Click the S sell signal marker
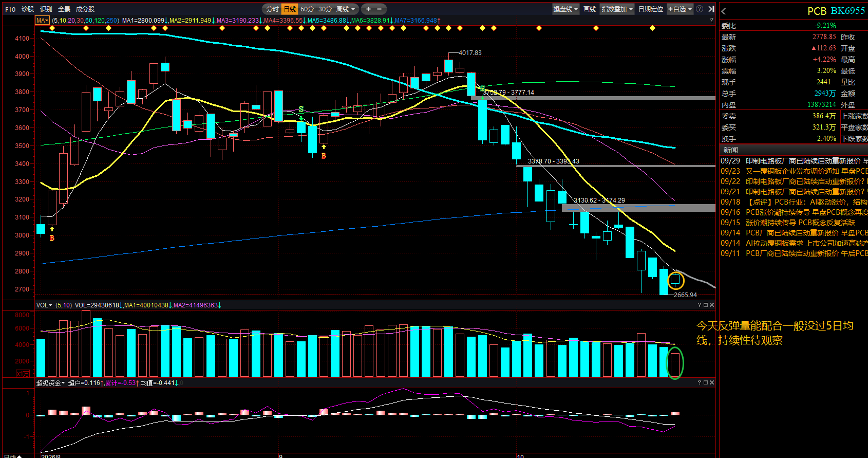Image resolution: width=868 pixels, height=458 pixels. tap(301, 109)
